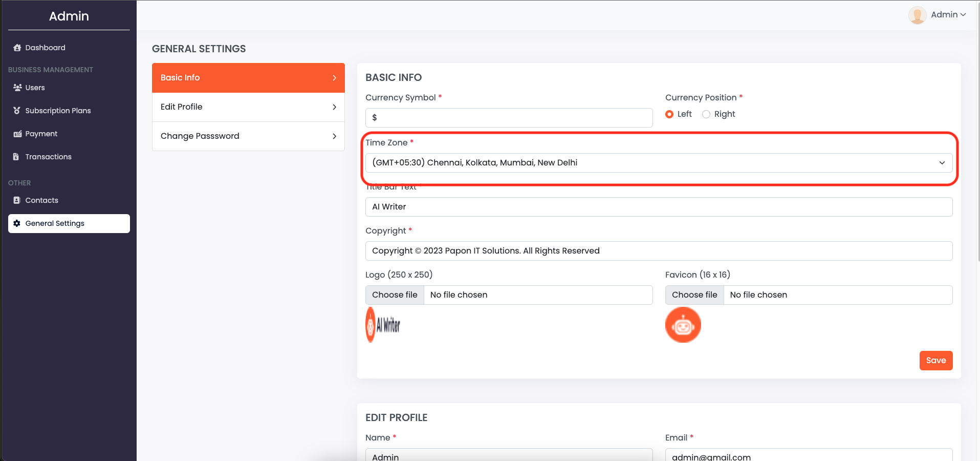Click the Transactions document icon
Viewport: 980px width, 461px height.
pyautogui.click(x=17, y=157)
